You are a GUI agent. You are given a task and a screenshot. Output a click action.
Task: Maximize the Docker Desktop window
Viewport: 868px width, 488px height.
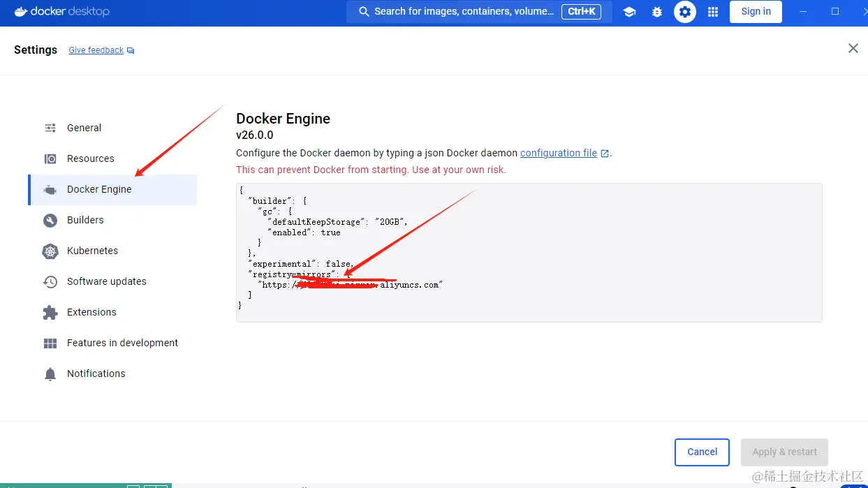835,11
